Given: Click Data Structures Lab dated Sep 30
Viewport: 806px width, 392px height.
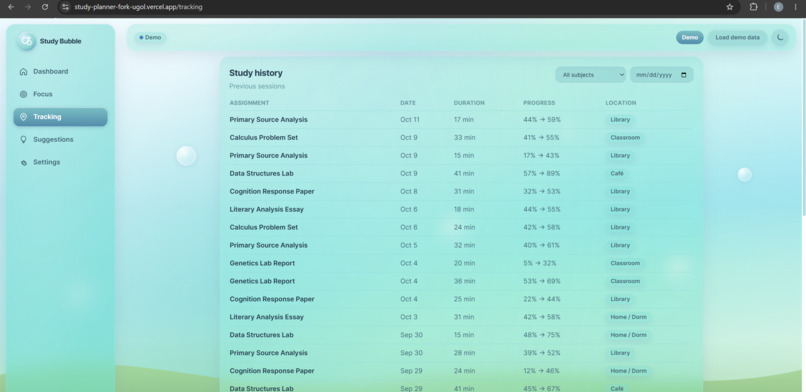Looking at the screenshot, I should coord(261,335).
